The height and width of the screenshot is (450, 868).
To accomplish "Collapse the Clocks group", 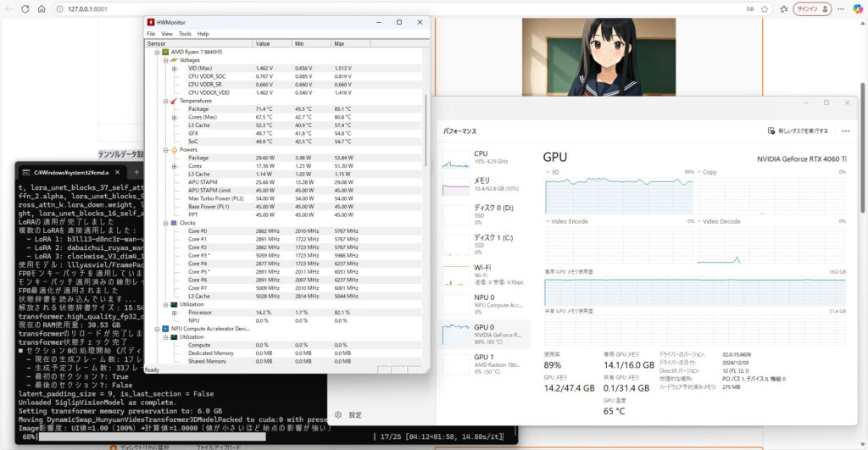I will coord(165,223).
